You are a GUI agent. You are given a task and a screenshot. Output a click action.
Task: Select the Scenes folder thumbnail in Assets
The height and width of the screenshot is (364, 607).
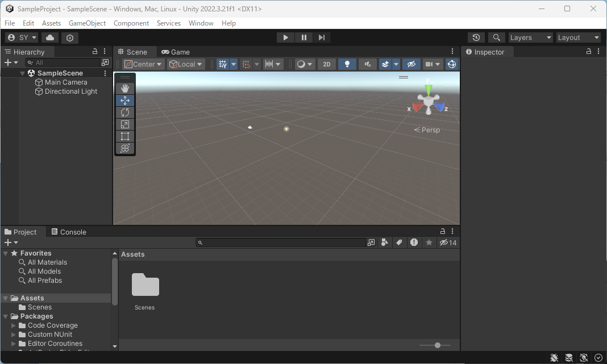click(145, 285)
